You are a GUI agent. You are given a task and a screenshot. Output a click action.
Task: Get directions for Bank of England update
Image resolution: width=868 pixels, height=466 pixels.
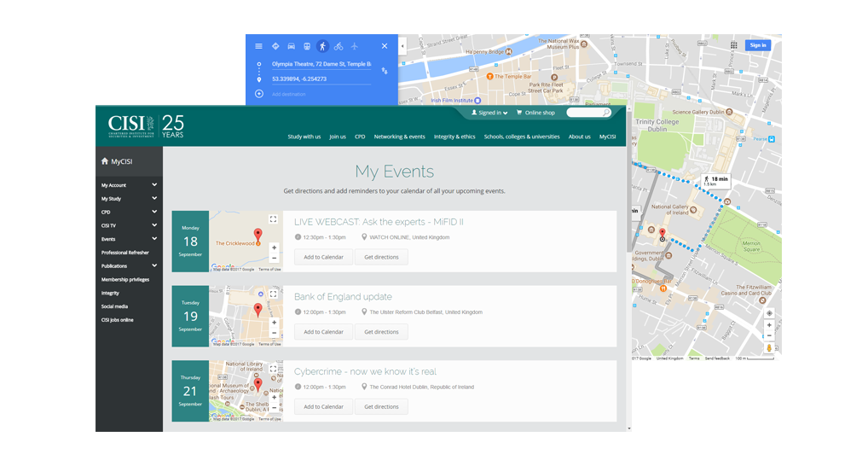point(381,332)
